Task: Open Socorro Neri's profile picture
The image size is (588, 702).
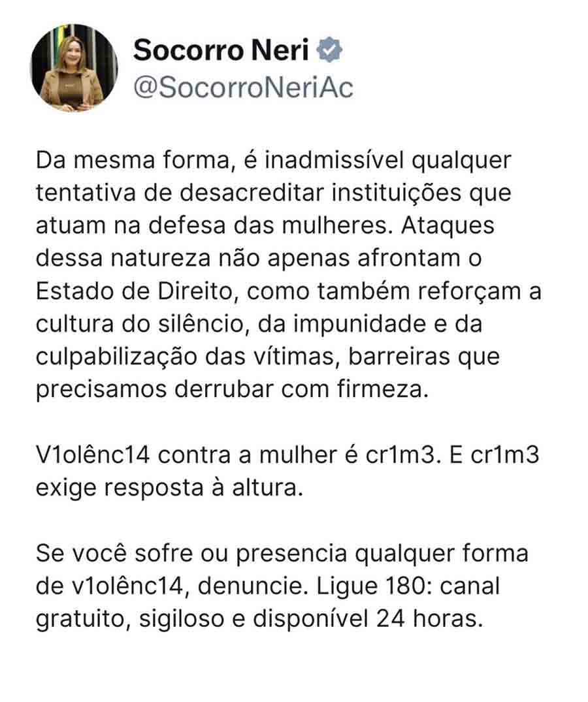Action: 74,68
